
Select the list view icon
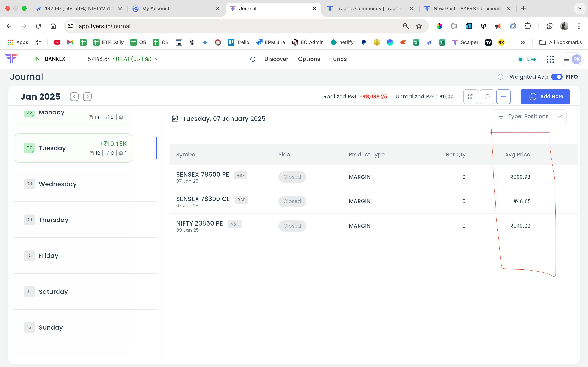(503, 97)
